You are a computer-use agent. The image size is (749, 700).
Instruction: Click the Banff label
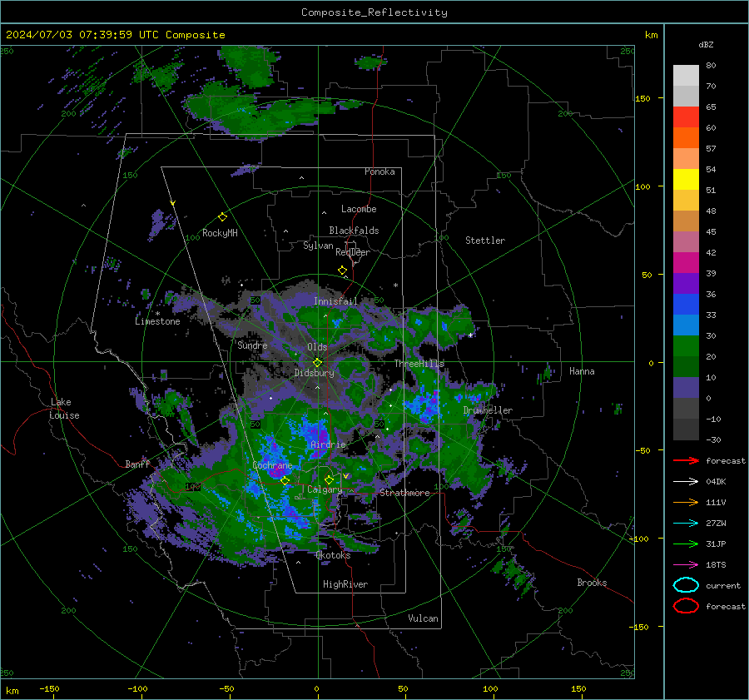[137, 464]
